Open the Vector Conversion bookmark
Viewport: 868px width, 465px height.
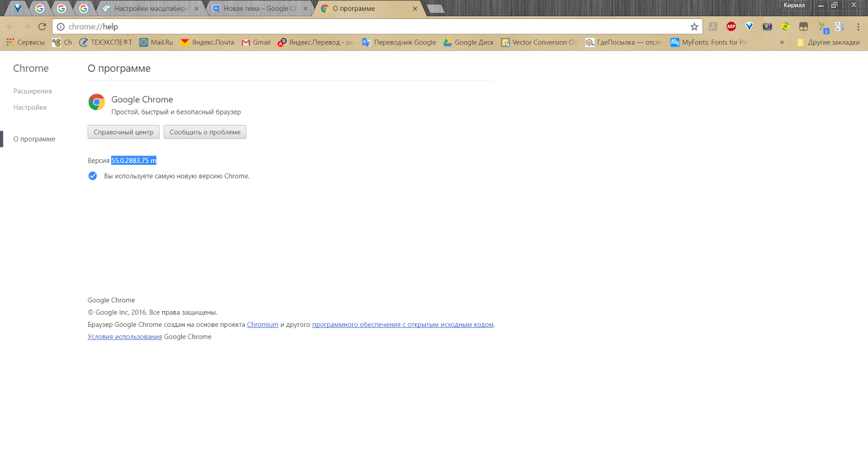coord(539,42)
